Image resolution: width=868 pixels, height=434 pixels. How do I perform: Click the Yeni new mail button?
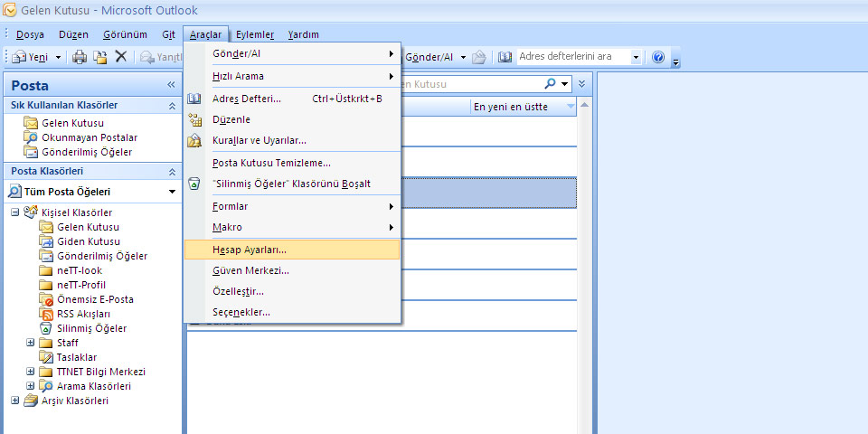[31, 57]
